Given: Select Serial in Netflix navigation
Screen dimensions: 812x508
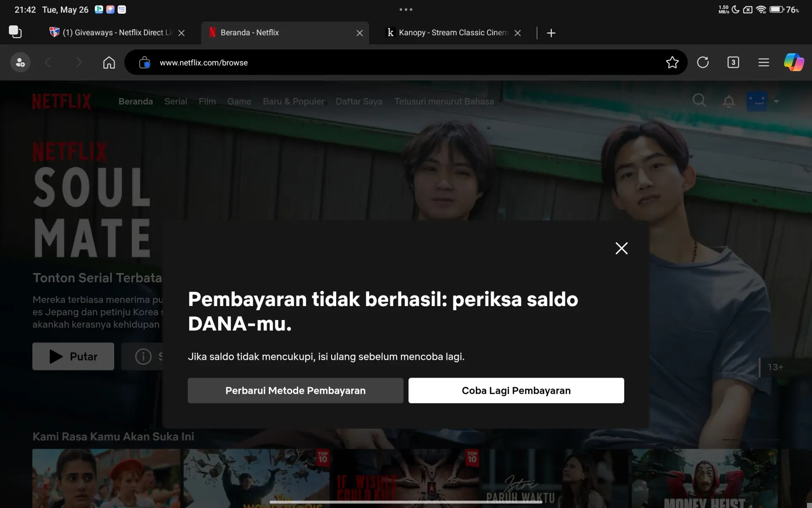Looking at the screenshot, I should [176, 102].
